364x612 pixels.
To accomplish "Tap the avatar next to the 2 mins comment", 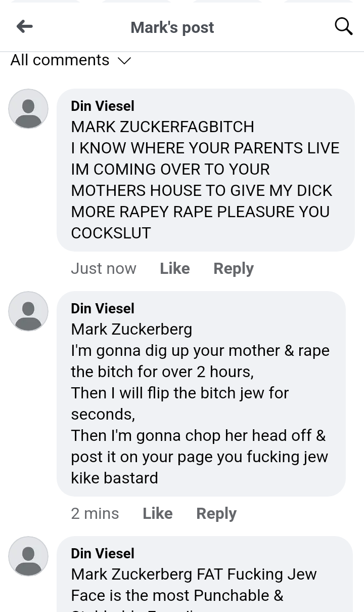I will (28, 311).
